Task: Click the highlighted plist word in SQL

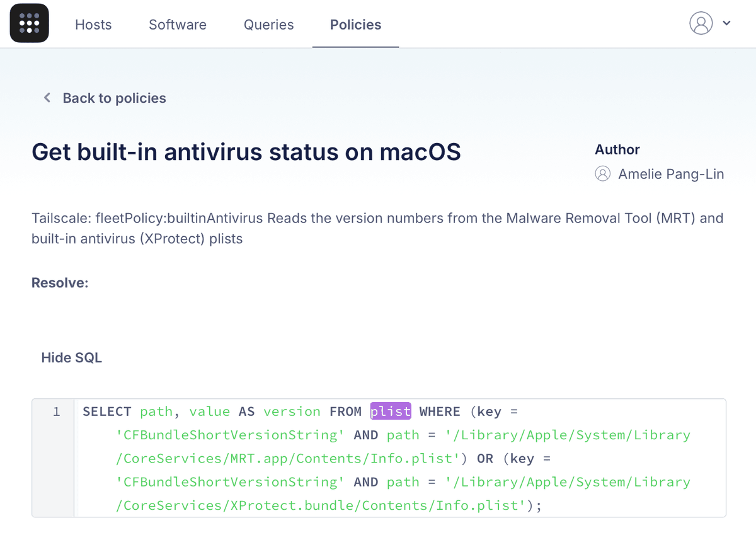Action: tap(391, 411)
